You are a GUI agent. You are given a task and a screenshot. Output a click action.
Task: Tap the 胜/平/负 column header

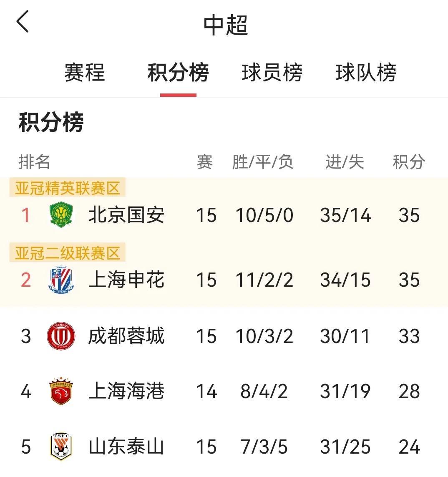pyautogui.click(x=263, y=162)
